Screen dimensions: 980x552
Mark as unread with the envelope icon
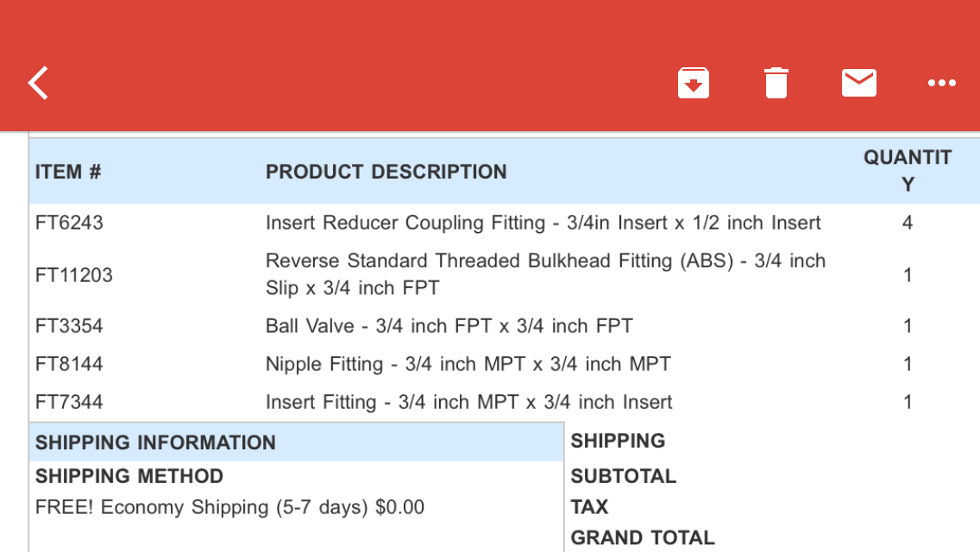click(x=858, y=83)
